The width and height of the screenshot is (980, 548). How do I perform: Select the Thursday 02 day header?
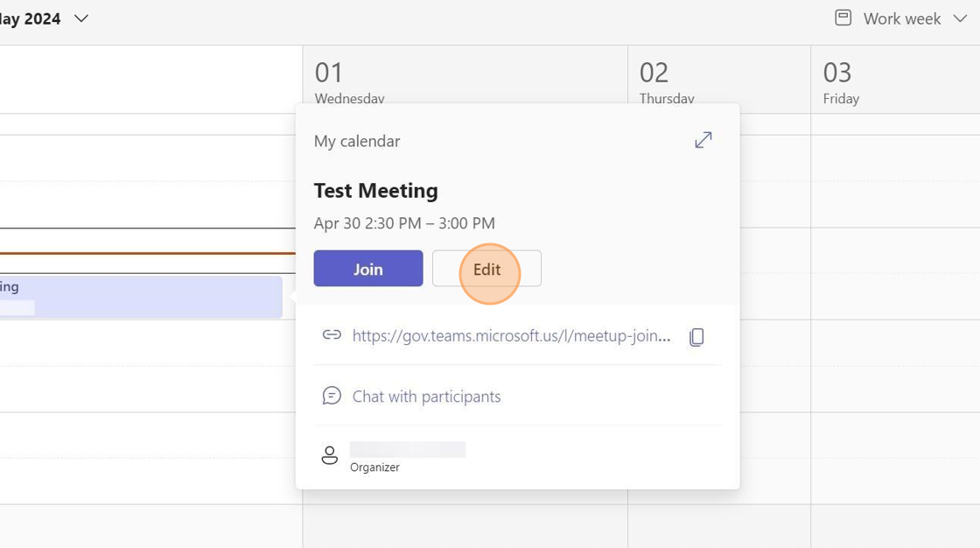[667, 81]
